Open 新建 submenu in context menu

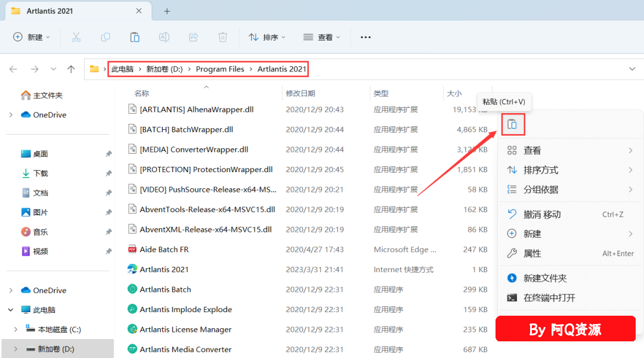pyautogui.click(x=571, y=234)
